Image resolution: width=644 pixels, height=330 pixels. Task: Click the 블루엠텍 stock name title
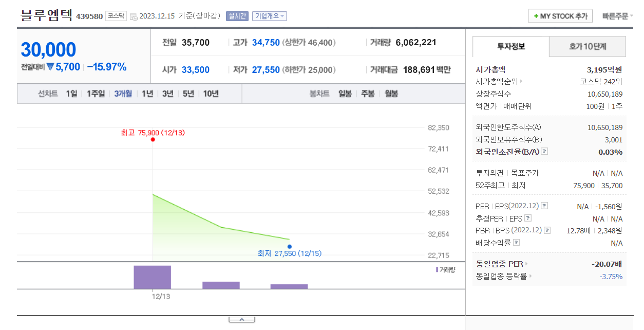[x=46, y=15]
